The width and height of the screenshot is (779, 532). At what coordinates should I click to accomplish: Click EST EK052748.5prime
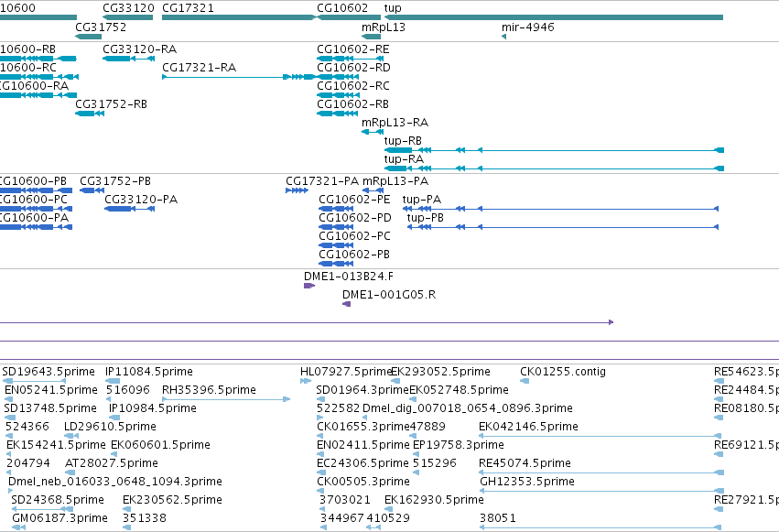459,390
